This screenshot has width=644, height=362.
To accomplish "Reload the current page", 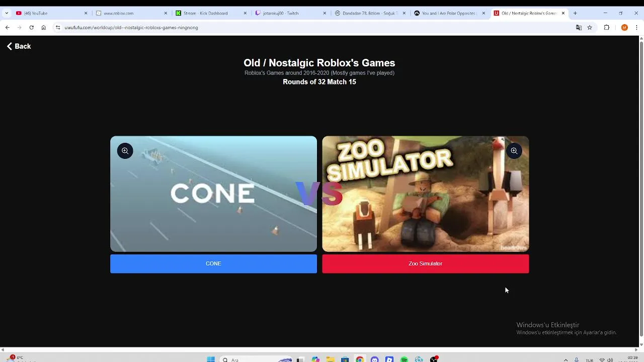I will point(31,28).
